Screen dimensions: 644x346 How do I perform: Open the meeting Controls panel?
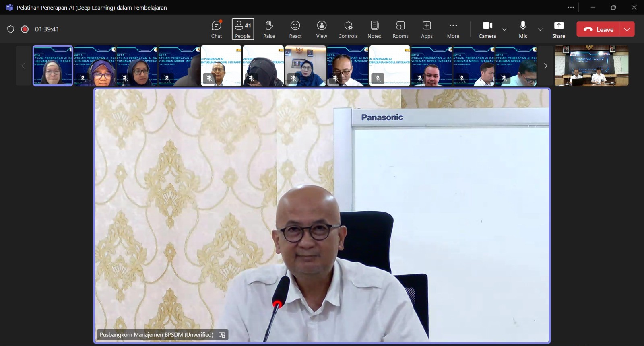(x=348, y=29)
